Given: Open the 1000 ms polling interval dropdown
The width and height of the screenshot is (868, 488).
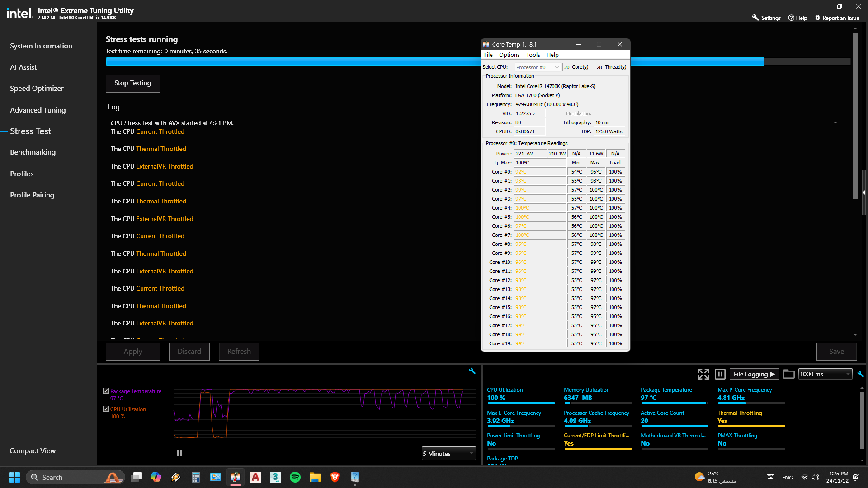Looking at the screenshot, I should (825, 374).
